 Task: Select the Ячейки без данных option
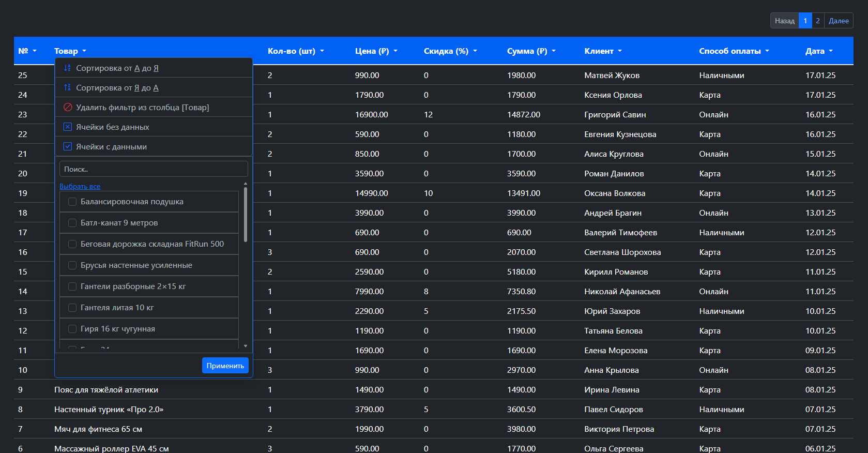click(x=154, y=127)
